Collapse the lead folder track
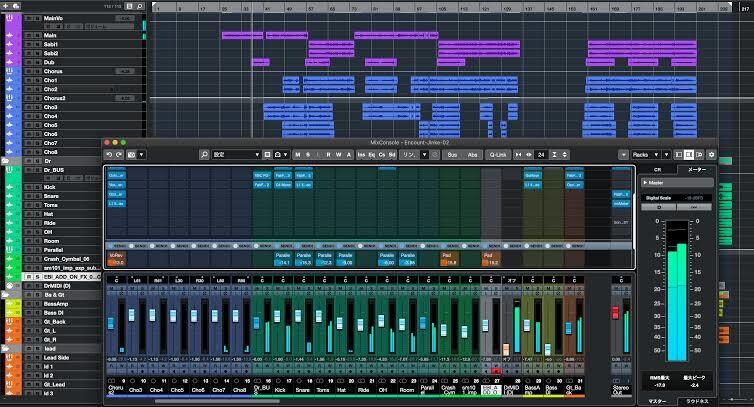Viewport: 754px width, 407px height. pyautogui.click(x=5, y=348)
